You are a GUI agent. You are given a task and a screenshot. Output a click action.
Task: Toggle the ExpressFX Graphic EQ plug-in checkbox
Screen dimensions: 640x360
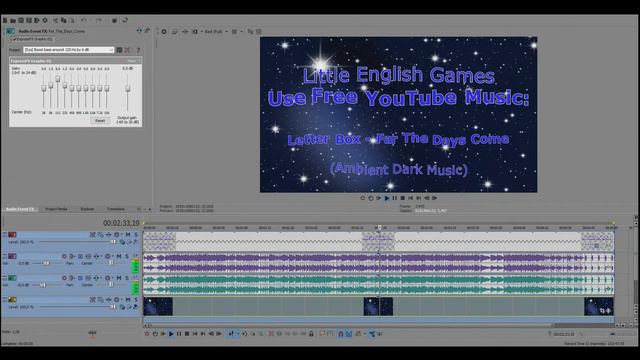click(x=14, y=39)
